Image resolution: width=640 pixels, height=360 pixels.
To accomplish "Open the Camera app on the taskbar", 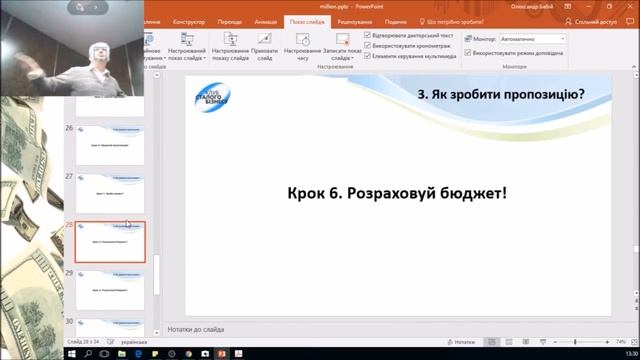I will (205, 353).
